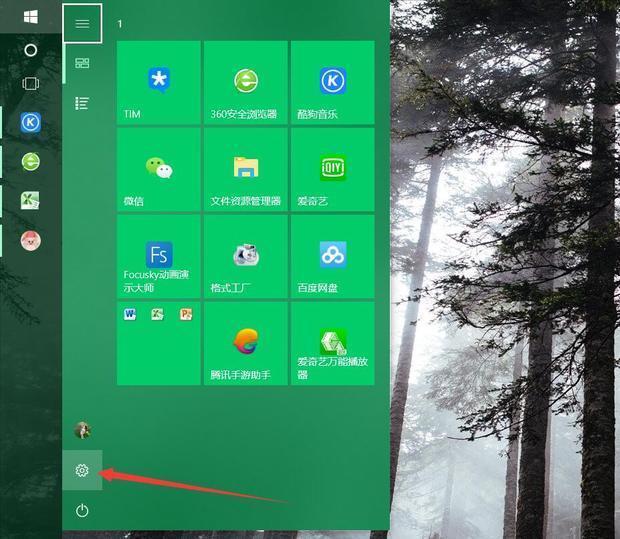Image resolution: width=620 pixels, height=539 pixels.
Task: Show all apps list view
Action: (82, 104)
